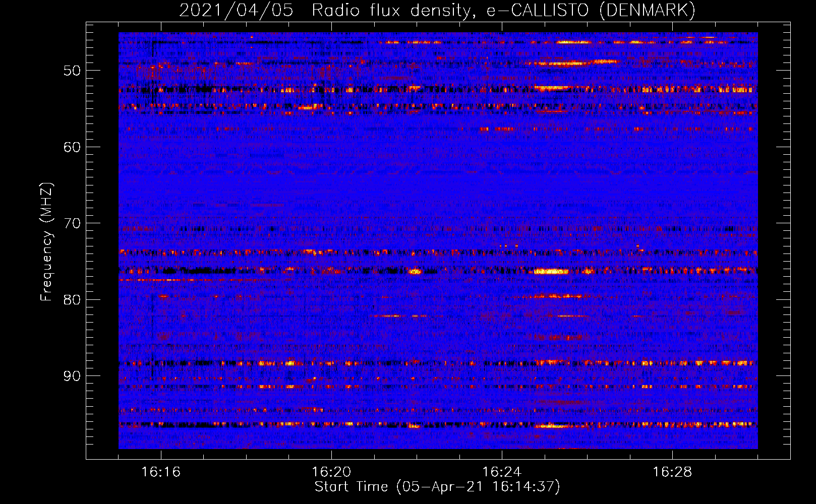816x504 pixels.
Task: Click the 60 MHz frequency tick label
Action: pos(72,147)
